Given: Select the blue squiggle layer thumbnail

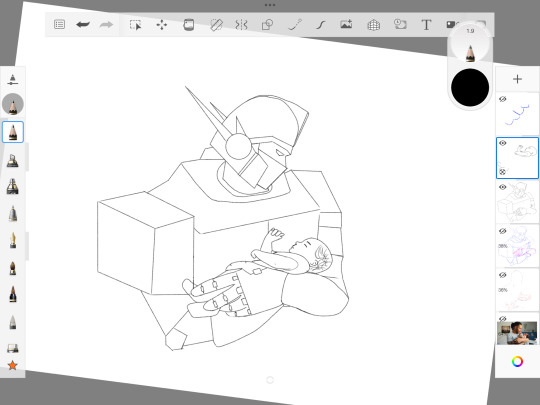Looking at the screenshot, I should pos(517,114).
